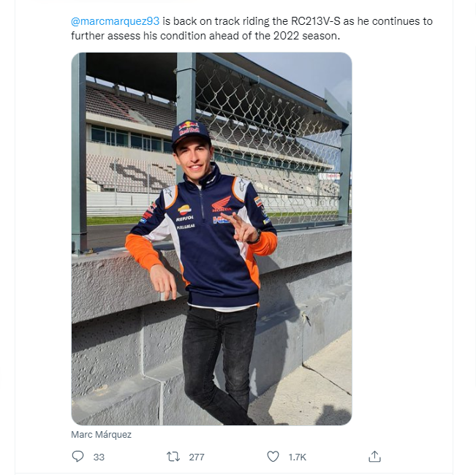Open the share upload arrow icon

point(374,456)
